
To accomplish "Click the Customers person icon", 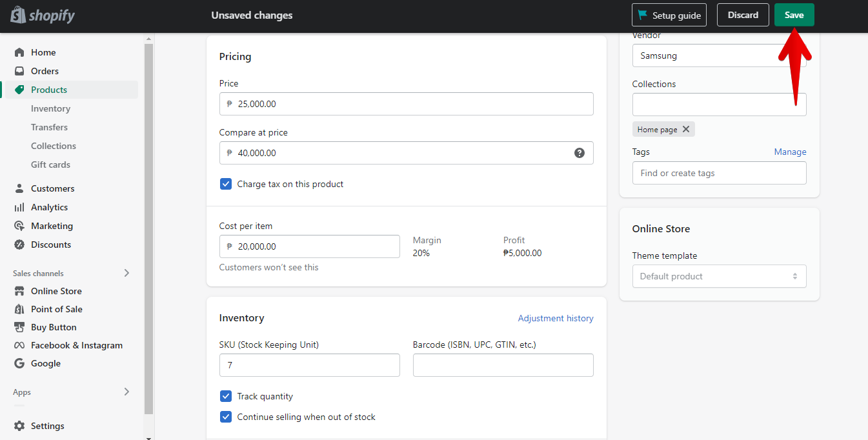I will coord(19,188).
